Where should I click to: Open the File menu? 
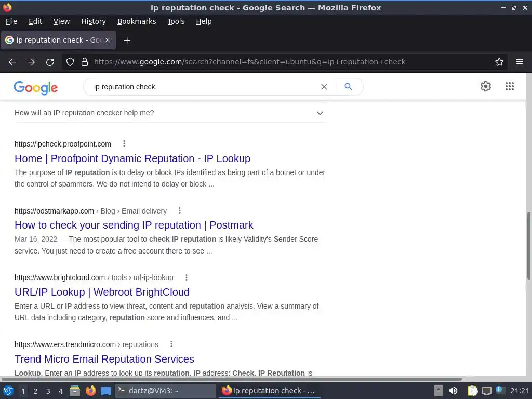(11, 21)
